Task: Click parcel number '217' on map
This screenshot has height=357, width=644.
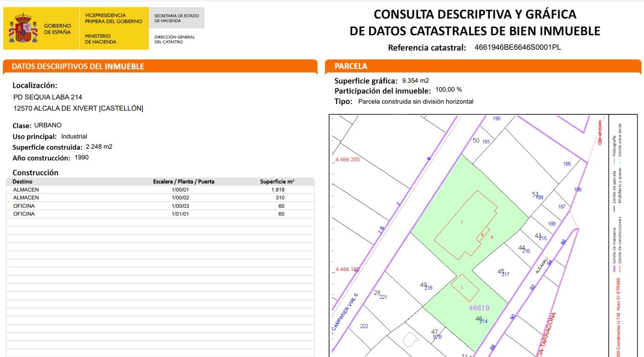Action: [x=505, y=274]
